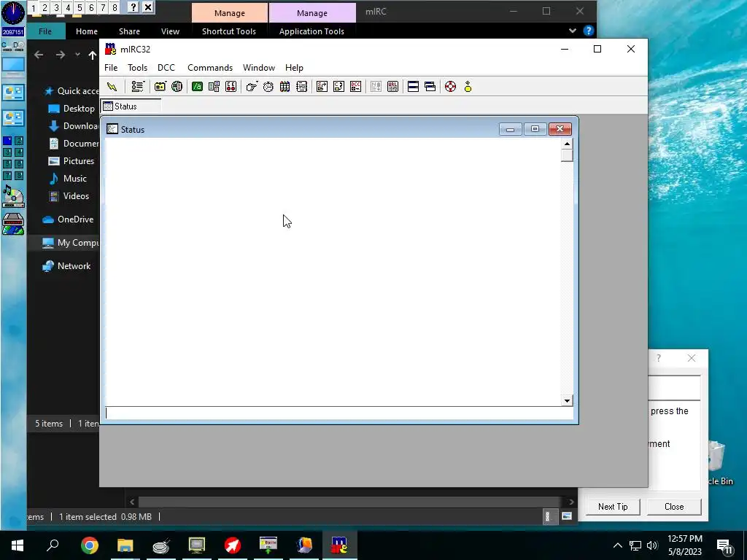Expand File Explorer ribbon with chevron
Image resolution: width=747 pixels, height=560 pixels.
pyautogui.click(x=572, y=31)
